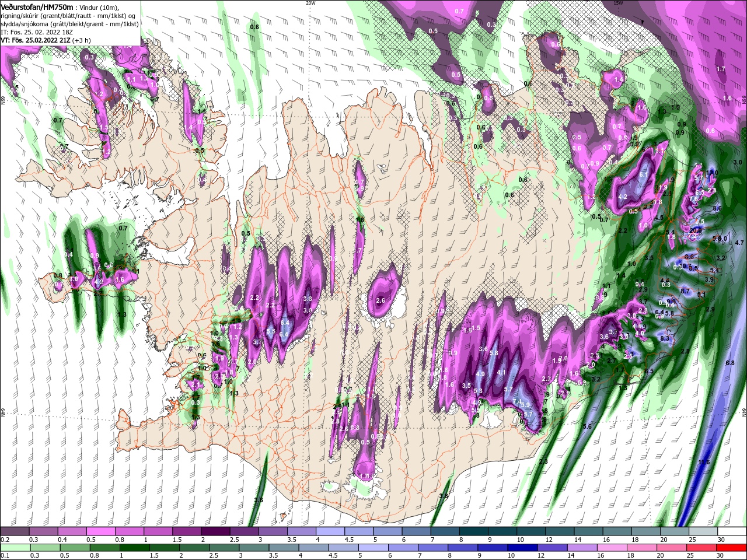Screen dimensions: 747x560
Task: Click the '11.6' precipitation value
Action: pyautogui.click(x=704, y=462)
